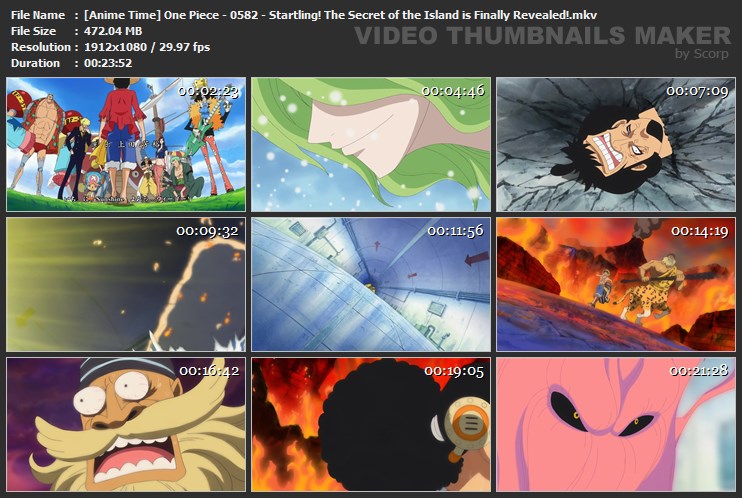Click the 00:07:09 timestamp label
This screenshot has width=742, height=498.
click(x=697, y=91)
